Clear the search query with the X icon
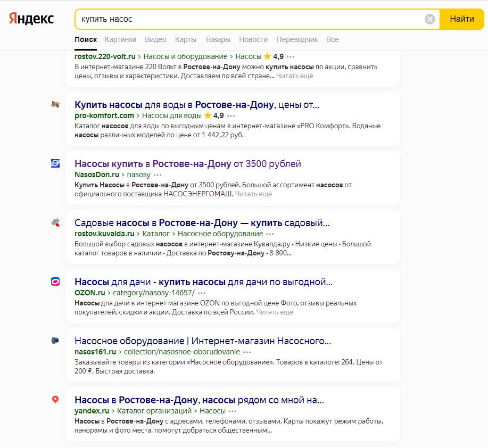The height and width of the screenshot is (448, 488). [x=430, y=19]
